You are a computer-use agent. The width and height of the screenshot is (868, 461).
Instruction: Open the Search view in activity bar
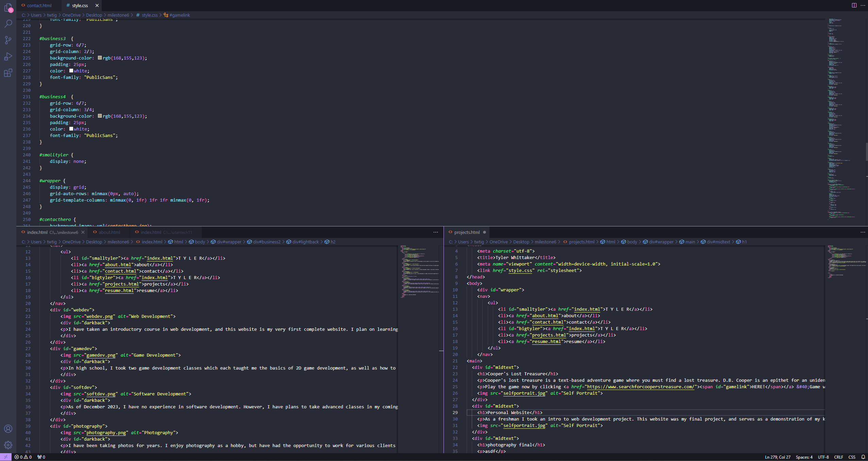[x=8, y=24]
